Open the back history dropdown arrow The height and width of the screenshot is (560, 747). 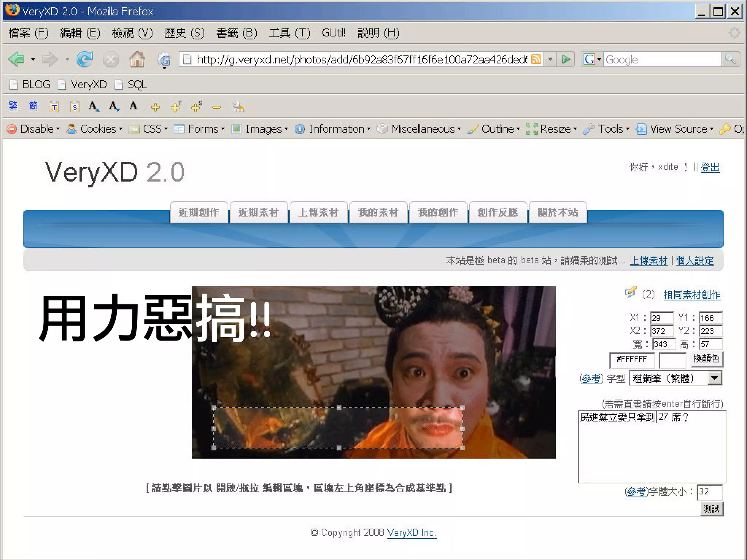[x=33, y=59]
